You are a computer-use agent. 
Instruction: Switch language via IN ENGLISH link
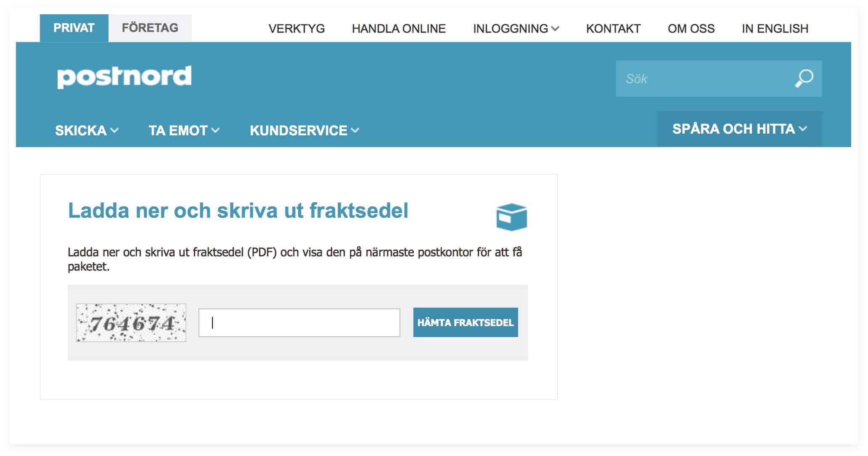(x=775, y=29)
